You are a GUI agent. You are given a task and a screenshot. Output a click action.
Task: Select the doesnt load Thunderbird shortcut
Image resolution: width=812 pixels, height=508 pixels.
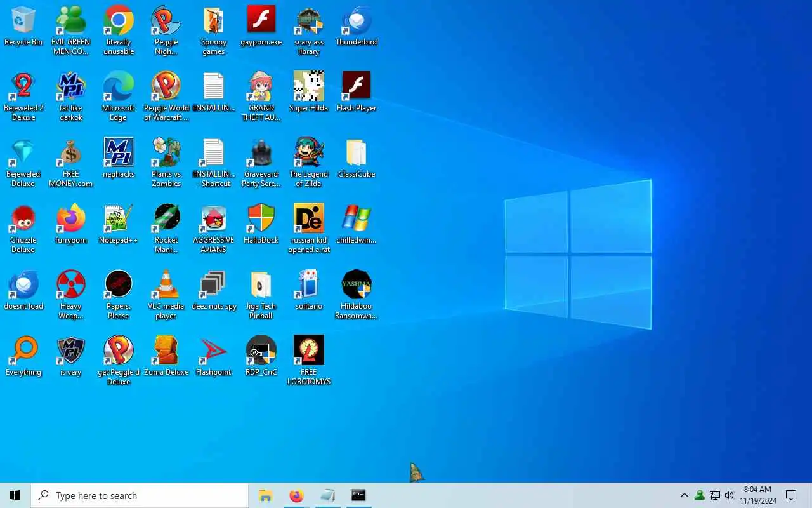click(x=23, y=291)
